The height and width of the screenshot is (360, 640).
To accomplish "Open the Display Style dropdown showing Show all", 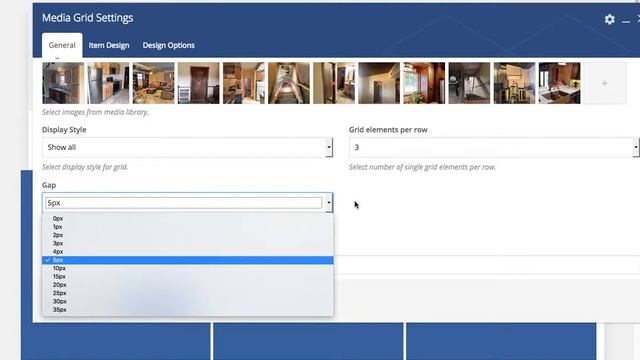I will pos(187,147).
